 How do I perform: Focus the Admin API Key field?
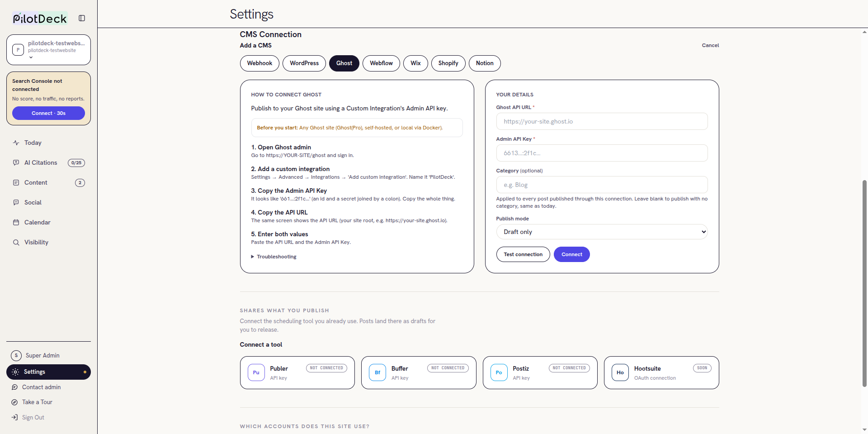(602, 153)
